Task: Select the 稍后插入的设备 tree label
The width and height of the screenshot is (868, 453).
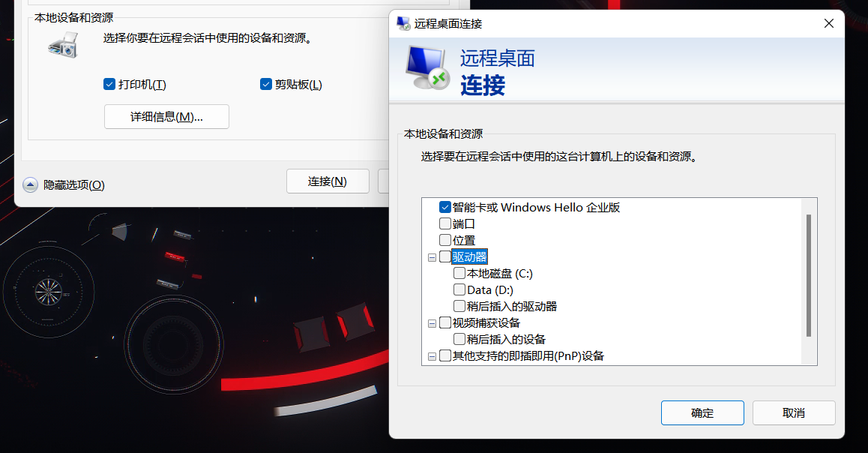Action: click(507, 340)
